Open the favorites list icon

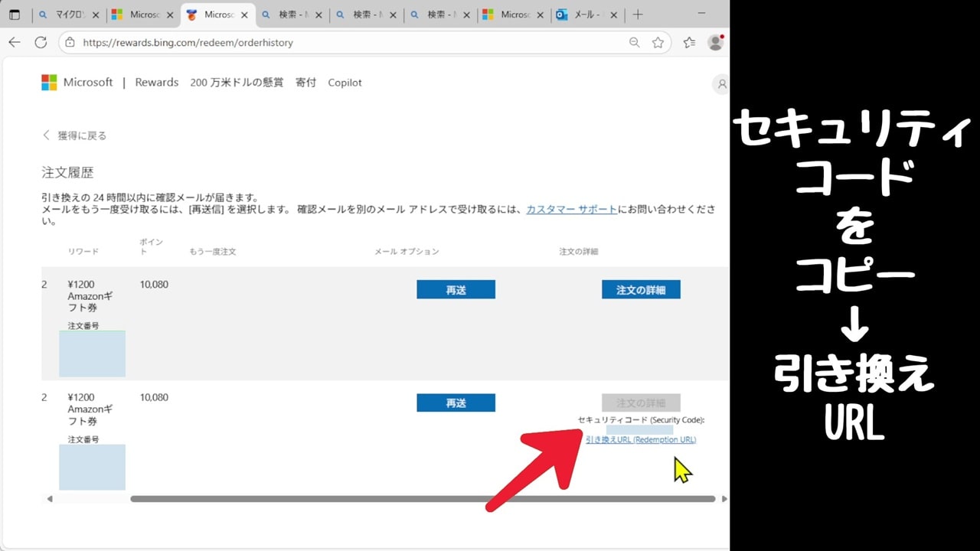coord(689,43)
